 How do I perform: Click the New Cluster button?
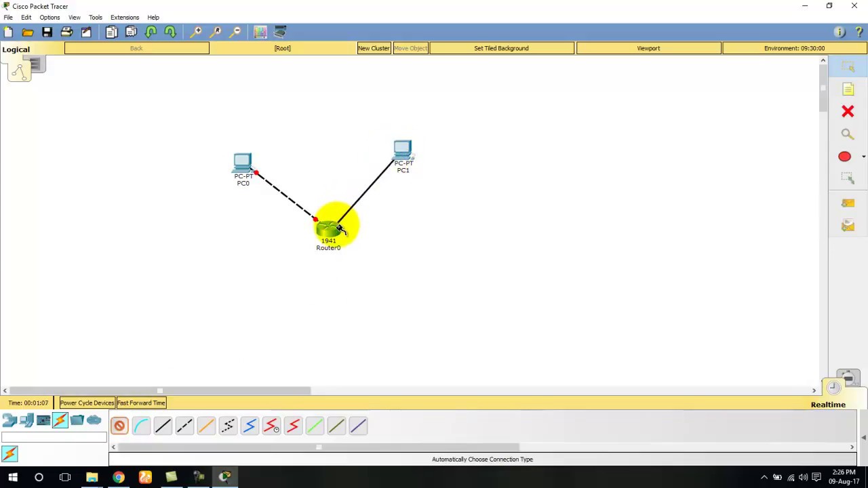374,48
